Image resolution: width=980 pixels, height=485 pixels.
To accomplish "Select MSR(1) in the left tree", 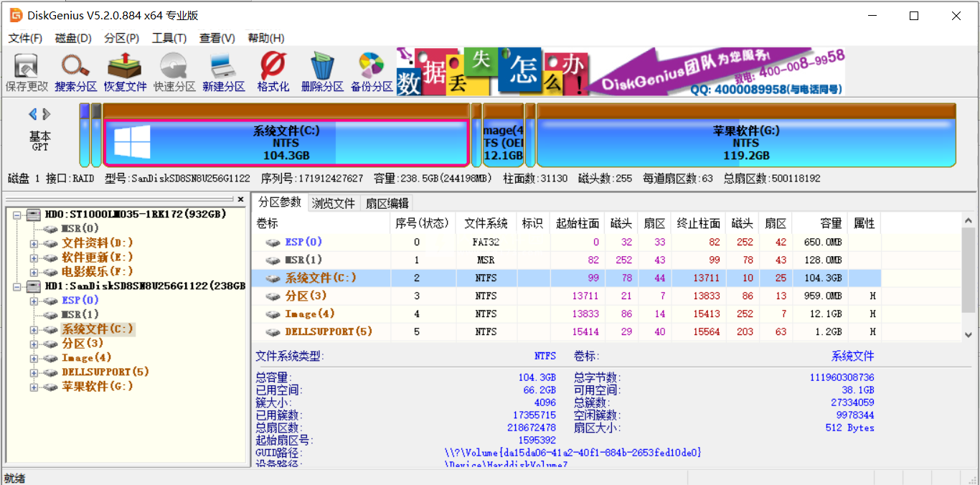I will click(x=80, y=314).
